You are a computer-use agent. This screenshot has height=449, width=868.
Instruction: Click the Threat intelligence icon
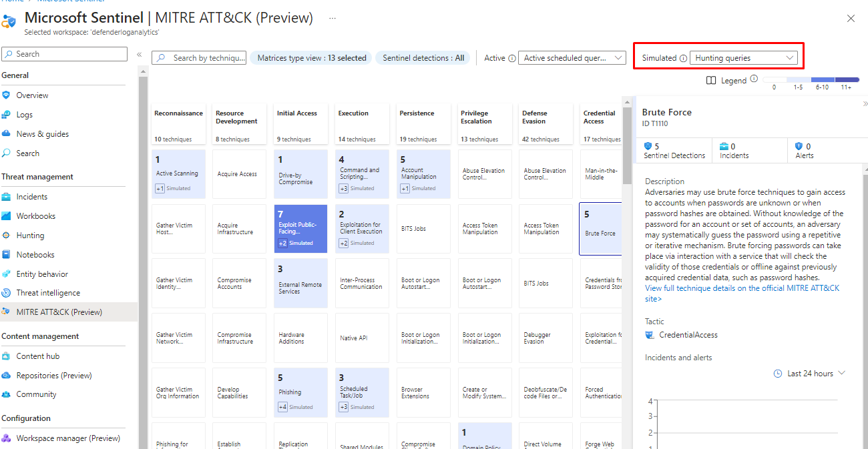click(7, 293)
